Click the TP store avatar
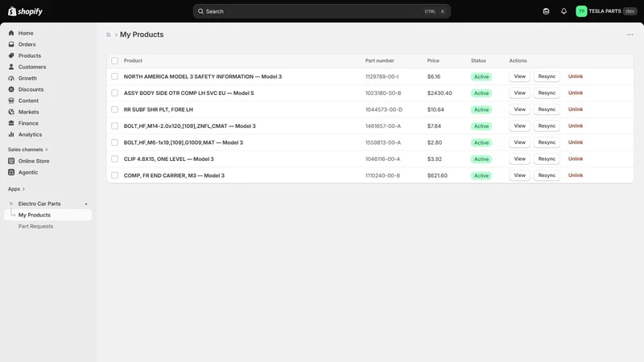 [581, 11]
